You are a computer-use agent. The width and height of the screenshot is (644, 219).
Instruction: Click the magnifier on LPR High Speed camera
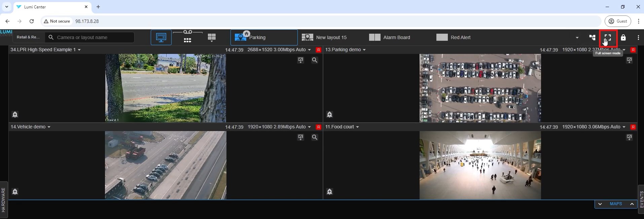point(314,60)
